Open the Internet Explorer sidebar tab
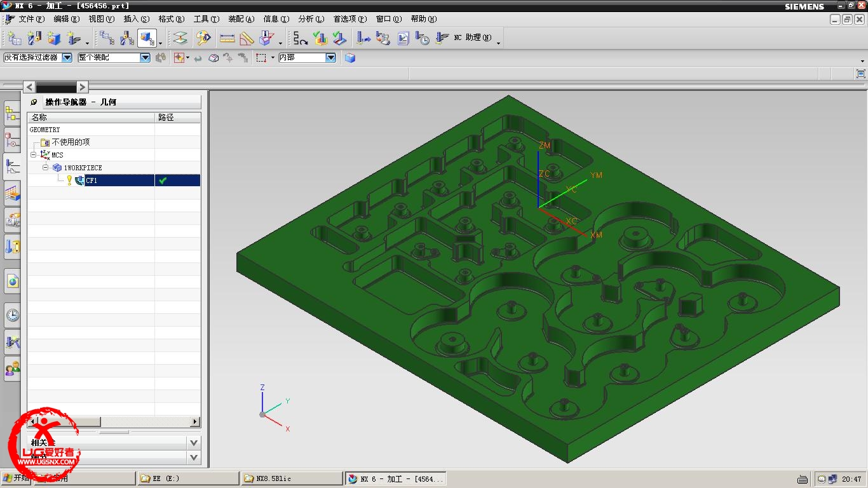This screenshot has width=868, height=488. click(12, 280)
